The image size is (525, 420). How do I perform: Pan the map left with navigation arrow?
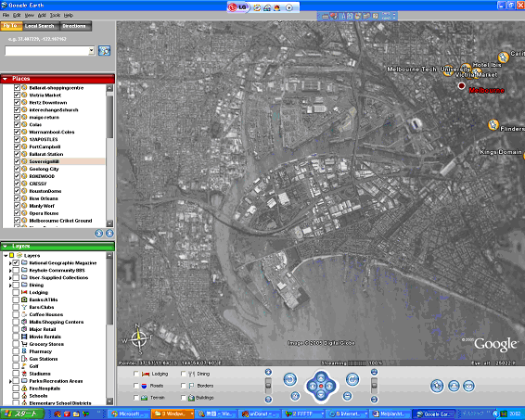point(312,387)
